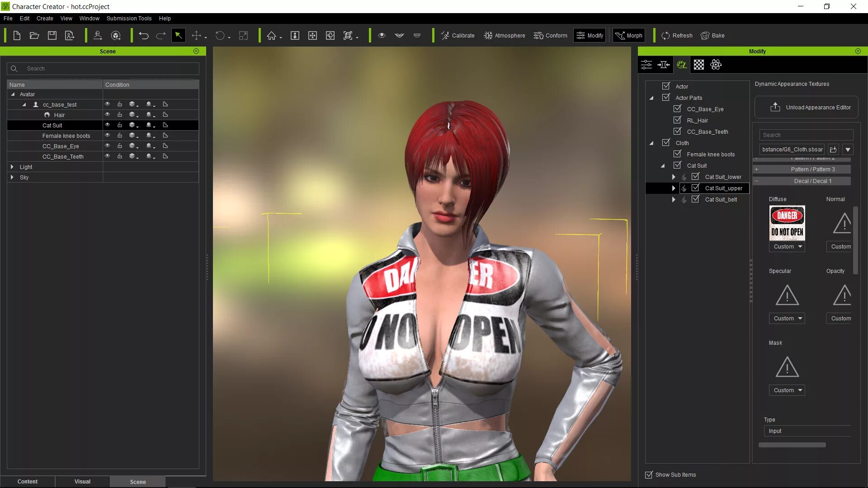This screenshot has height=488, width=868.
Task: Uncheck the Female knee boots checkbox
Action: point(677,154)
